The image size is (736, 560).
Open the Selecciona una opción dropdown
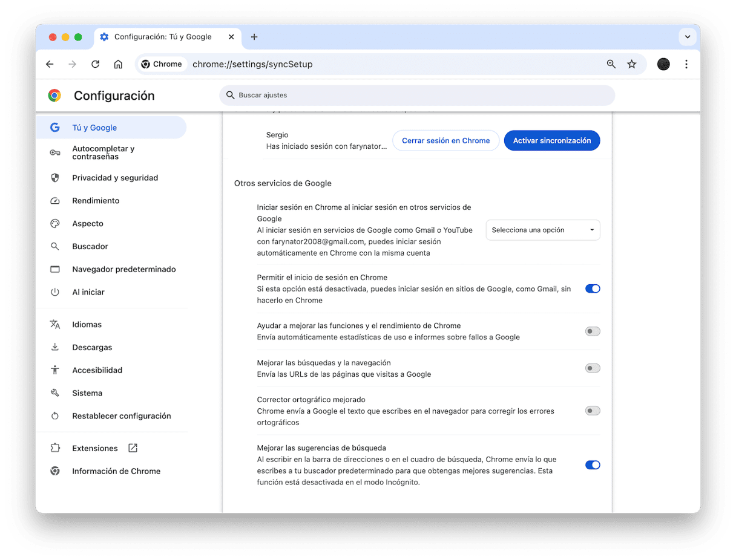(542, 230)
